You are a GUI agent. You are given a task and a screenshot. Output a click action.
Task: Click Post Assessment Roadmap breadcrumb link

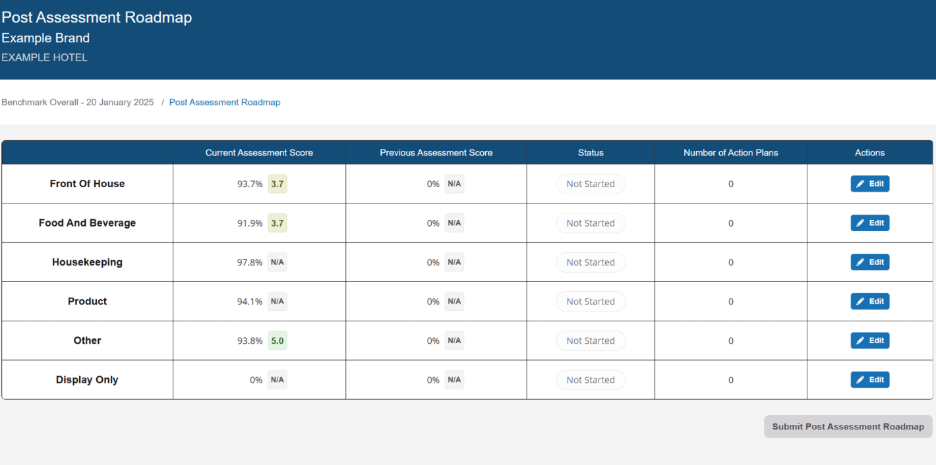tap(225, 102)
